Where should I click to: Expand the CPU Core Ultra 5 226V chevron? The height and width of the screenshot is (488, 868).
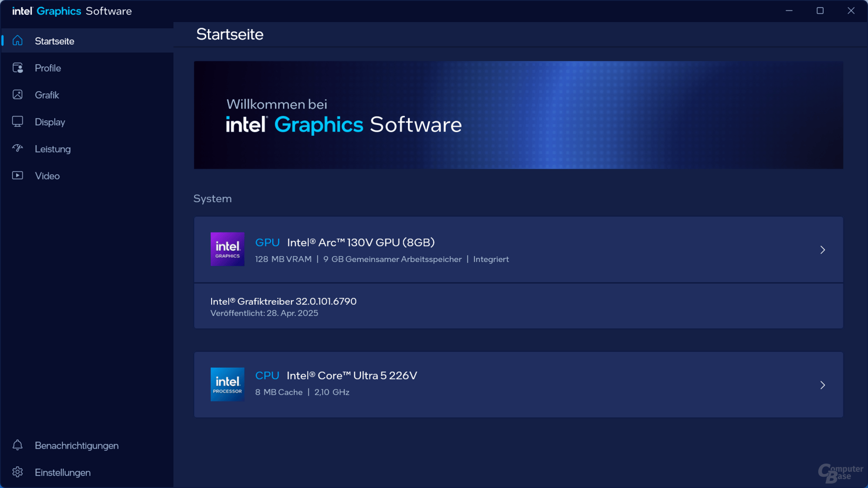(822, 385)
